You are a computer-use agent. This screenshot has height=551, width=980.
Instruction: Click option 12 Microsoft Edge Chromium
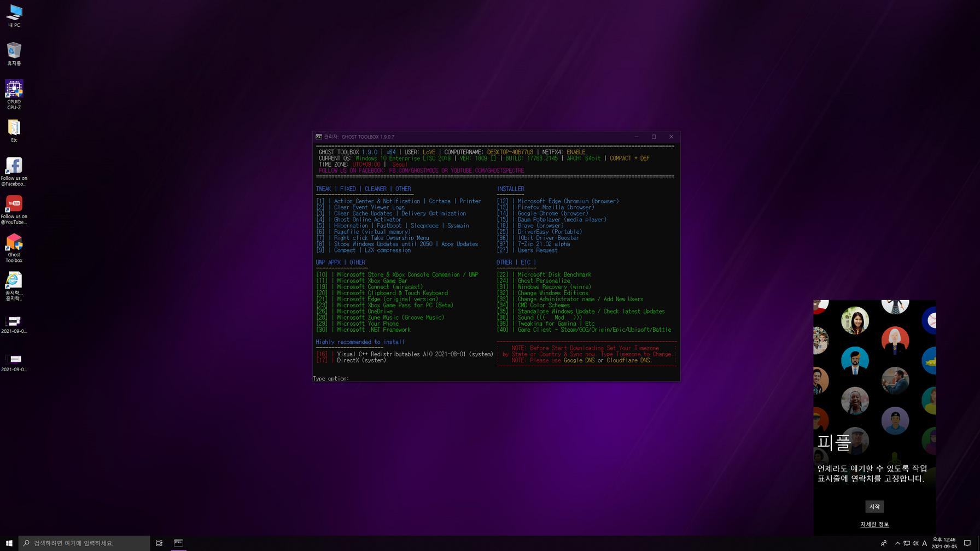558,201
